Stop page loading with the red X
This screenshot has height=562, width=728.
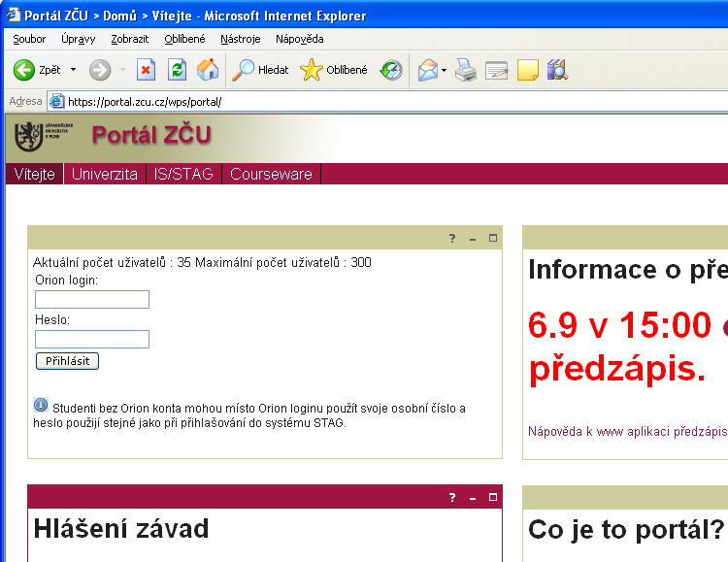(x=146, y=70)
